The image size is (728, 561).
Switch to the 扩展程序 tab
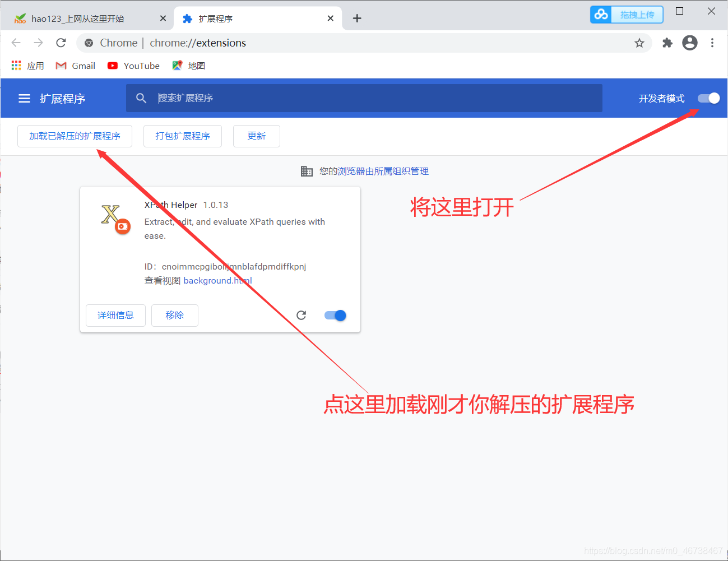point(224,18)
